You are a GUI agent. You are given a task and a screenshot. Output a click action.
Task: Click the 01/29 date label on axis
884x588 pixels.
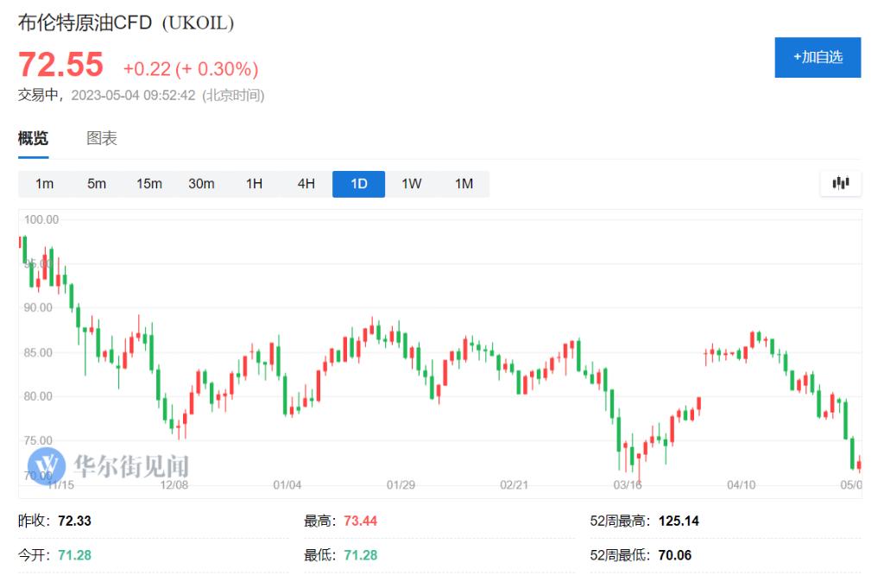tap(401, 485)
